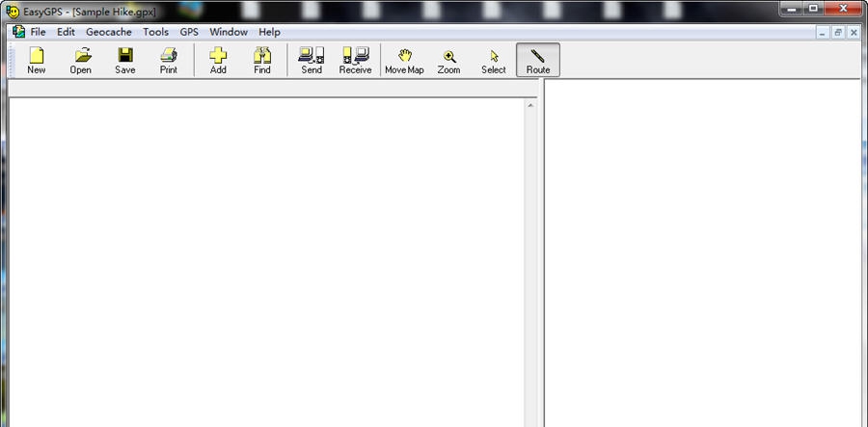This screenshot has width=868, height=427.
Task: Add a new waypoint with Add
Action: pyautogui.click(x=218, y=61)
